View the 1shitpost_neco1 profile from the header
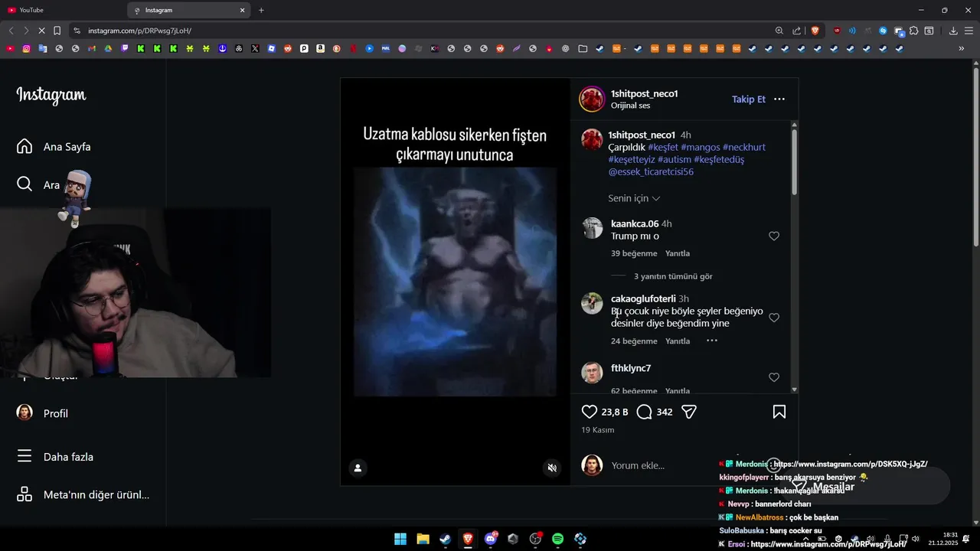 click(x=644, y=93)
